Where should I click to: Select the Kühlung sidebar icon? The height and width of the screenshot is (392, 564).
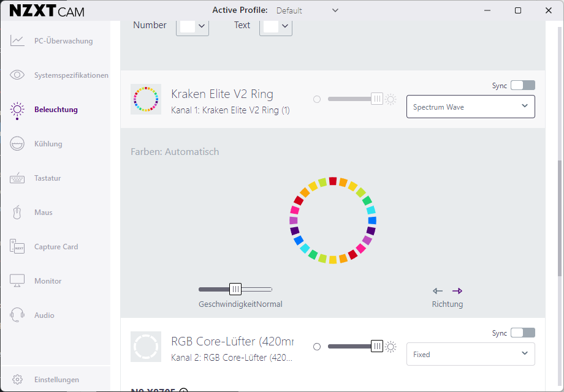(x=17, y=144)
